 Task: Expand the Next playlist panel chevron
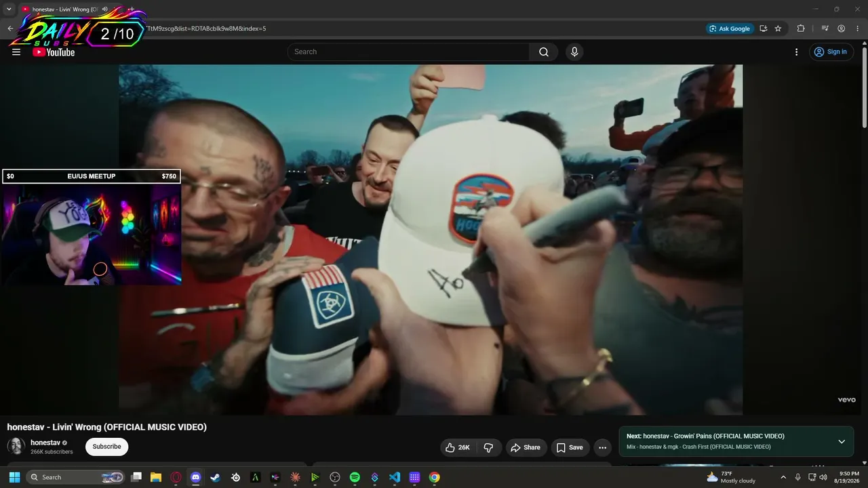coord(842,442)
